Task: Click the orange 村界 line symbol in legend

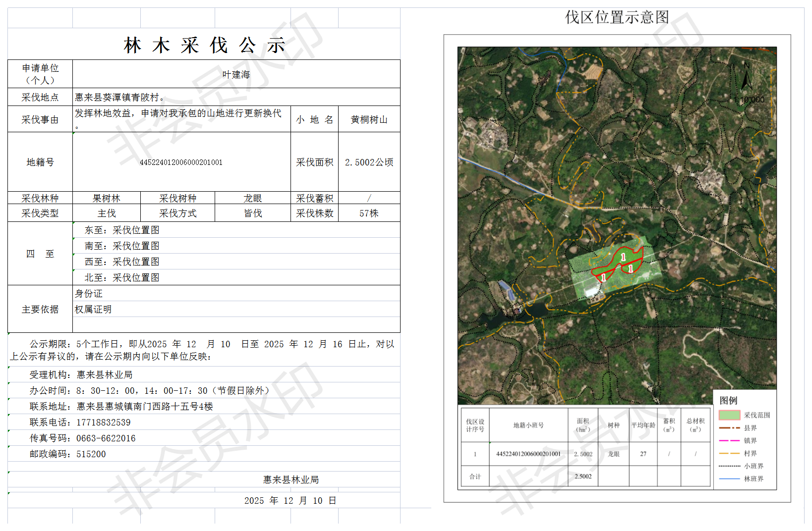Action: pyautogui.click(x=729, y=453)
